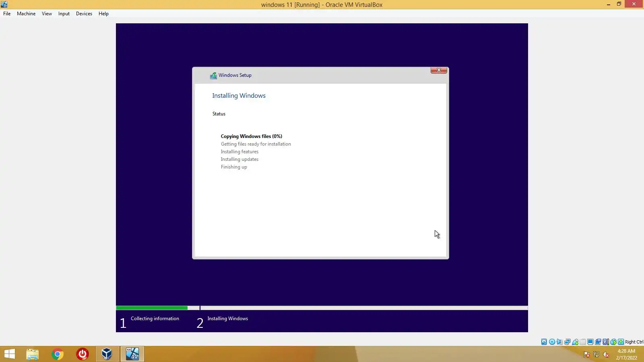Minimize the VirtualBox VM window
Viewport: 644px width, 362px height.
(x=609, y=4)
